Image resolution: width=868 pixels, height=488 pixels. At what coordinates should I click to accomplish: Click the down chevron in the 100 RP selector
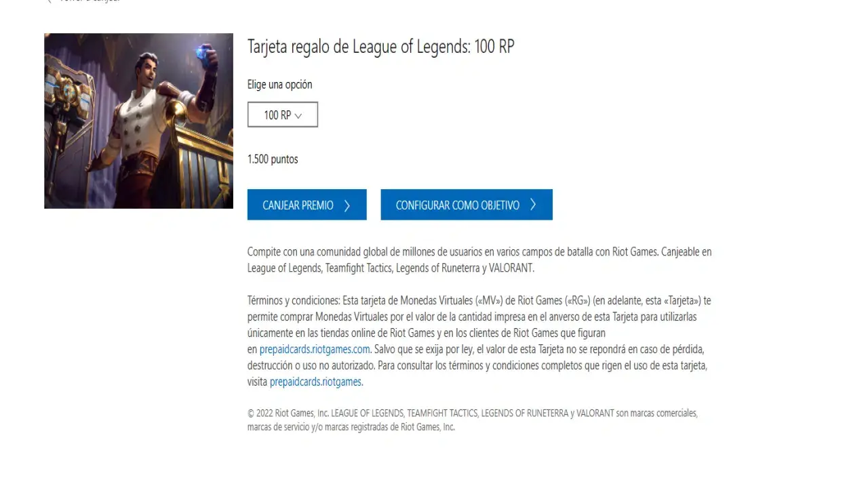(298, 116)
